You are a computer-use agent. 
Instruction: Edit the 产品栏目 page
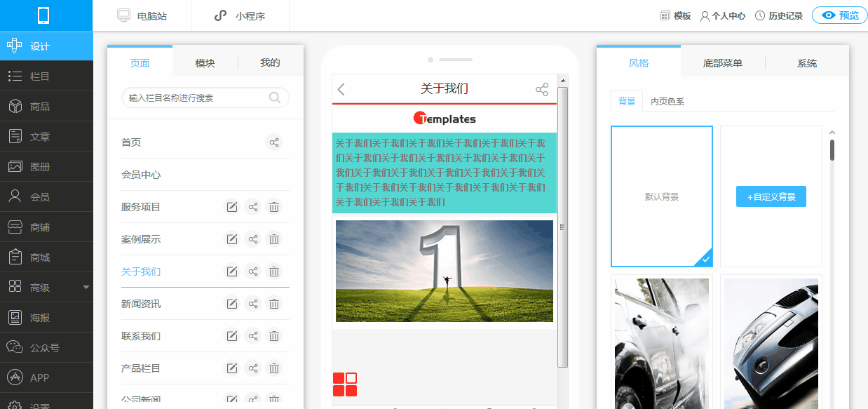(x=231, y=368)
